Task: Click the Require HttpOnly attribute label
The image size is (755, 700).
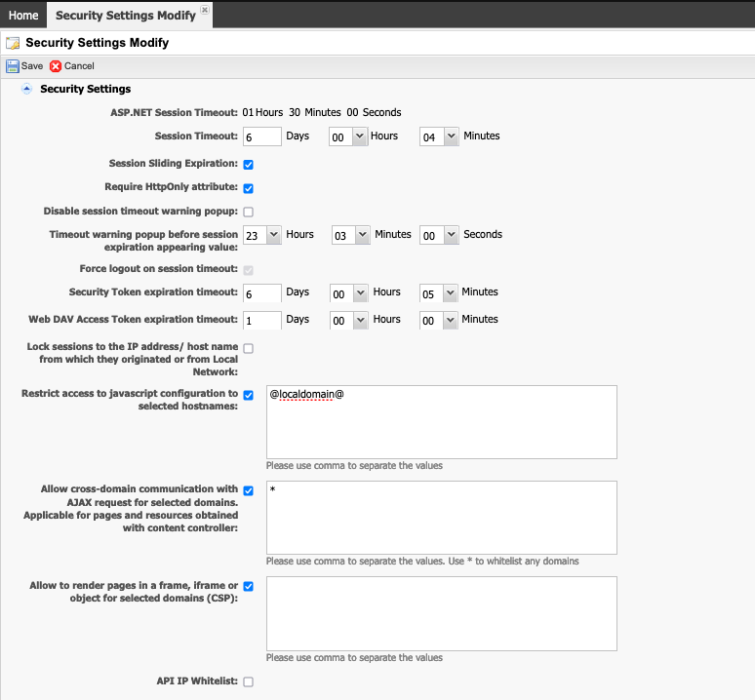Action: [171, 187]
